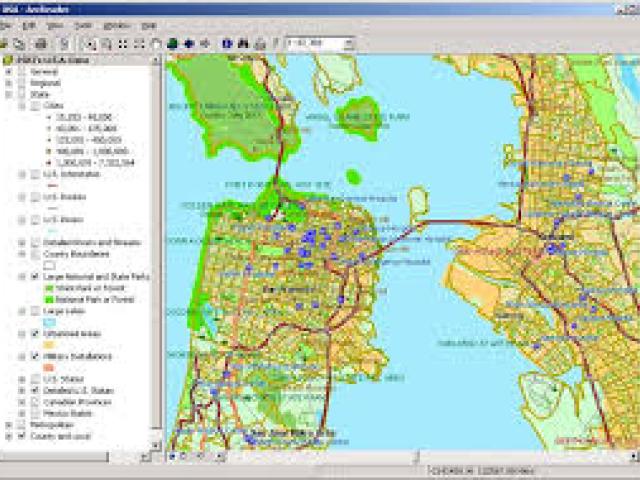Open the map scale dropdown arrow
The height and width of the screenshot is (480, 640).
click(x=349, y=43)
